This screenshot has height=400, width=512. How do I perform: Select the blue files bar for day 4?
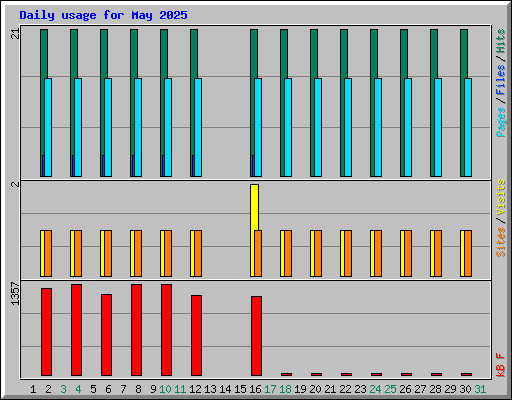[73, 166]
